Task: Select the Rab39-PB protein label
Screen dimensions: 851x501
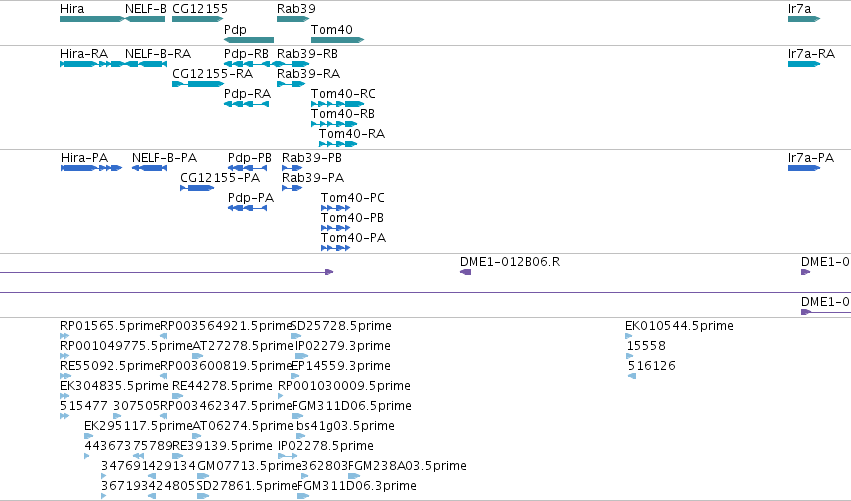Action: [x=312, y=157]
